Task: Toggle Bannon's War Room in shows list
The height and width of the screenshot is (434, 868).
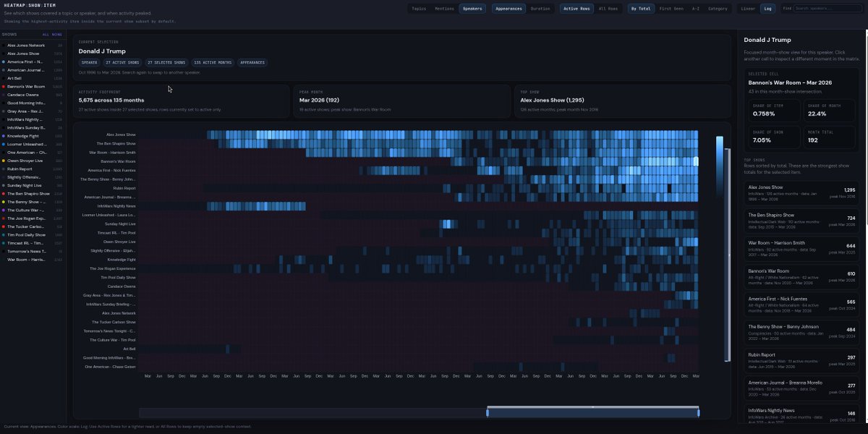Action: 33,86
